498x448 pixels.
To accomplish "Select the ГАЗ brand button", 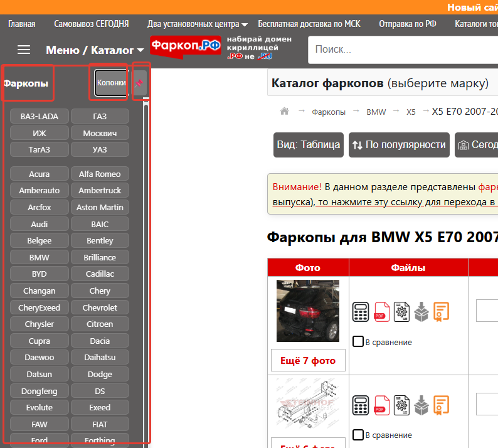I will pos(100,116).
